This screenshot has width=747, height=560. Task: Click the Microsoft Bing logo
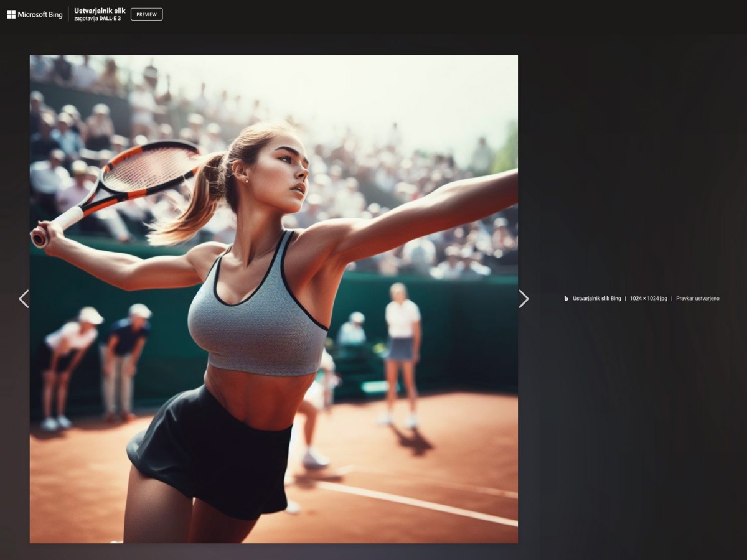(35, 14)
